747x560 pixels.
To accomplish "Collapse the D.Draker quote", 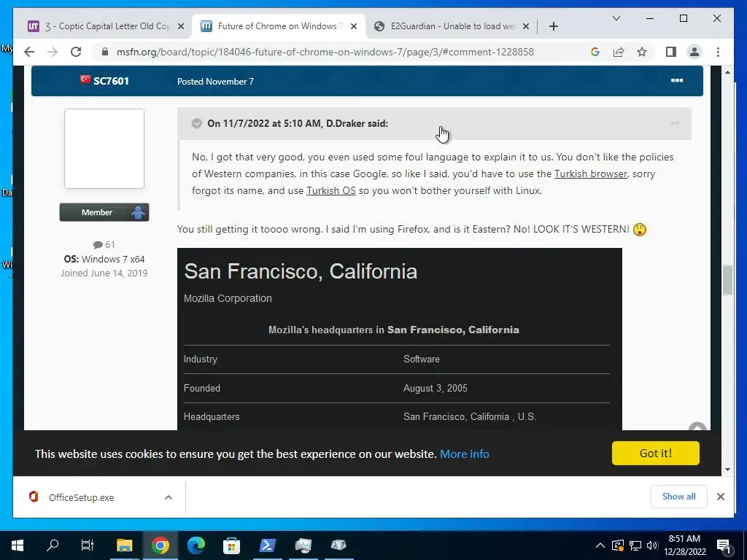I will [197, 124].
